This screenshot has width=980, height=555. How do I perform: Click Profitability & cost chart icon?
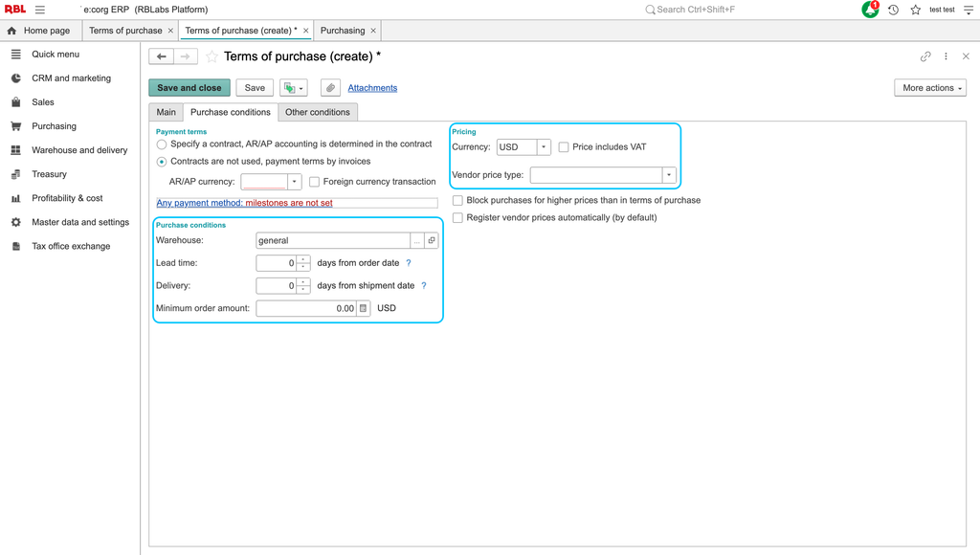(16, 198)
